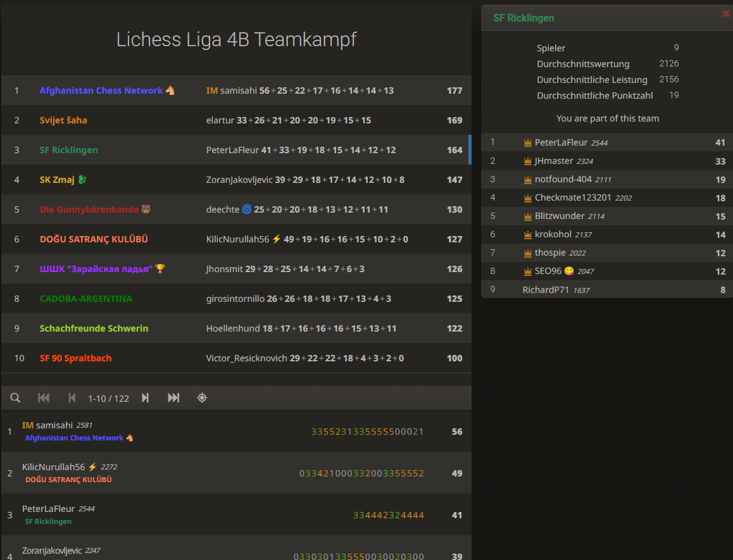Select notfound-404 in team member list

coord(563,179)
